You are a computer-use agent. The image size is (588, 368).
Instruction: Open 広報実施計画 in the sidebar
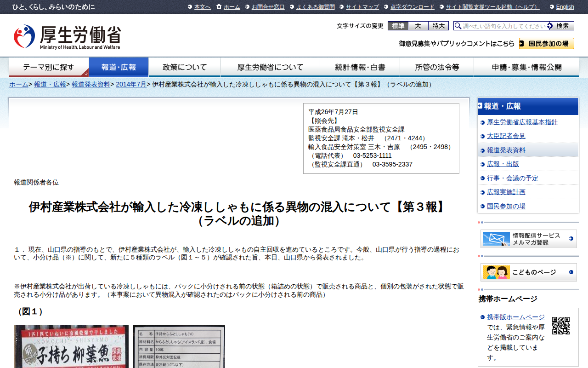click(x=506, y=192)
